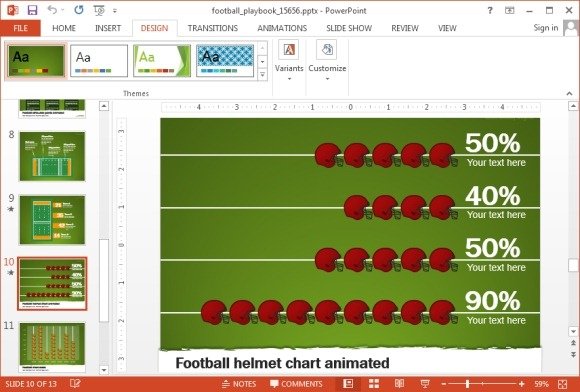This screenshot has width=580, height=392.
Task: Apply the white Office theme thumbnail
Action: click(99, 61)
